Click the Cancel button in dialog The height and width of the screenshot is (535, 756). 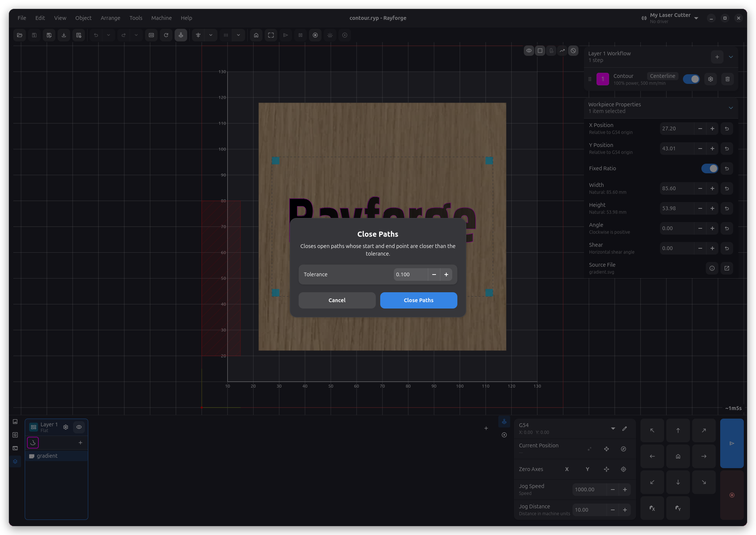[x=337, y=300]
